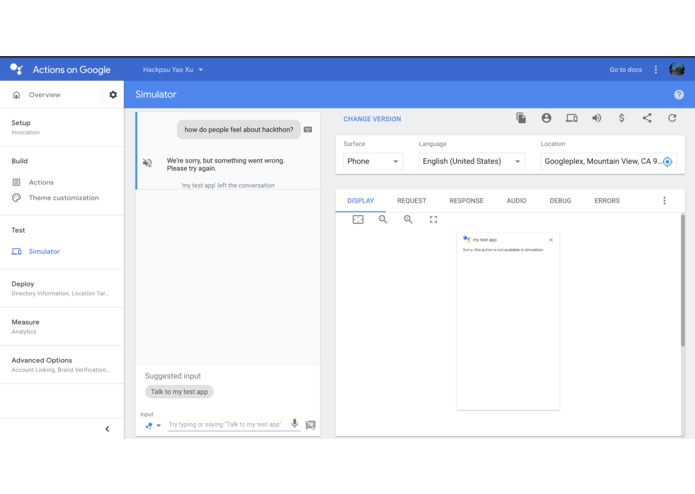
Task: Open the Surface Phone dropdown
Action: point(373,161)
